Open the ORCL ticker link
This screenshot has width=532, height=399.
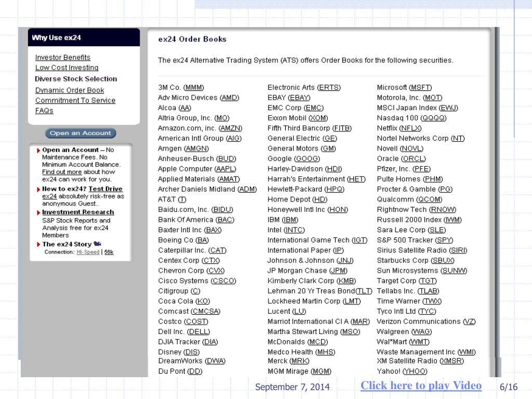tap(413, 159)
